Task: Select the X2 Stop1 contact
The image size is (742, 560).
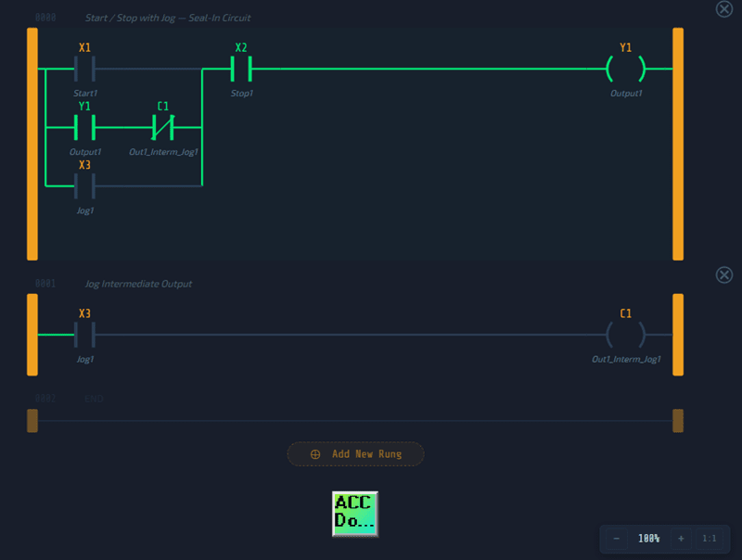Action: click(241, 69)
